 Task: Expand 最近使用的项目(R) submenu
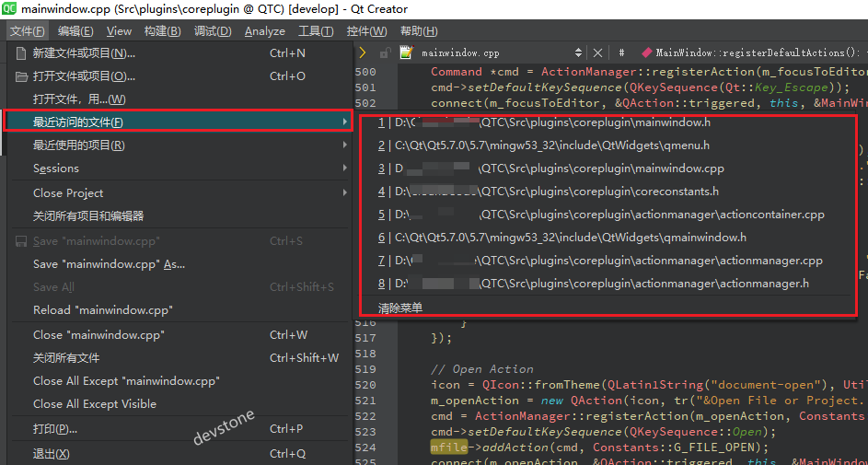point(179,145)
